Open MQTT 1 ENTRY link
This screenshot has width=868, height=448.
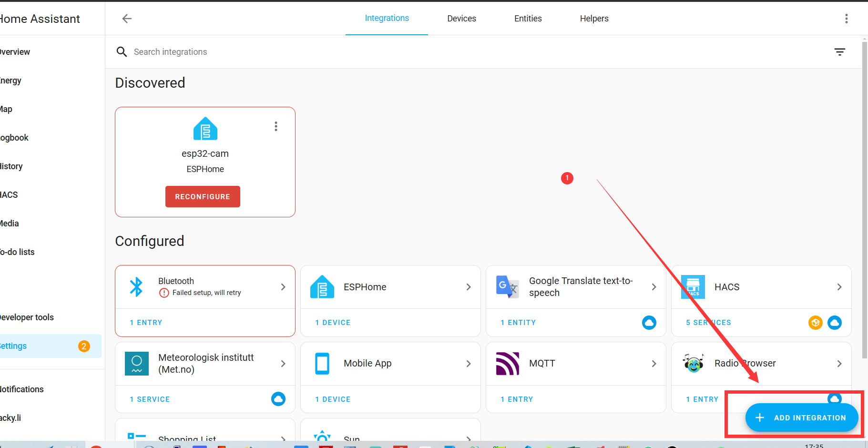[517, 399]
